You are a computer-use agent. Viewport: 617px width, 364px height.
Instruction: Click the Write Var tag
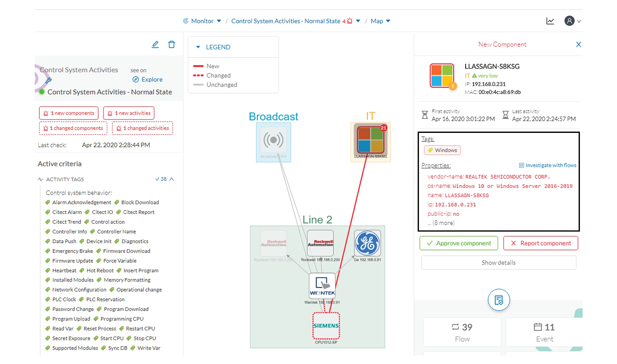coord(146,348)
